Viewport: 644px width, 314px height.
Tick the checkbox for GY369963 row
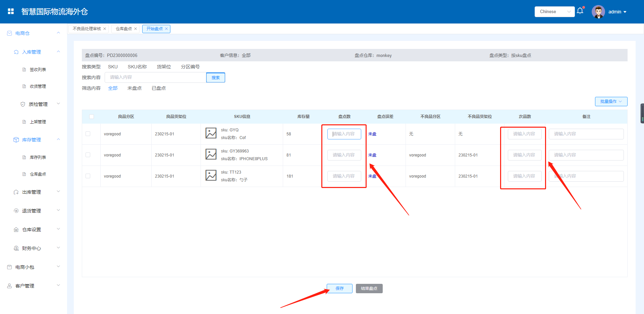pos(88,155)
